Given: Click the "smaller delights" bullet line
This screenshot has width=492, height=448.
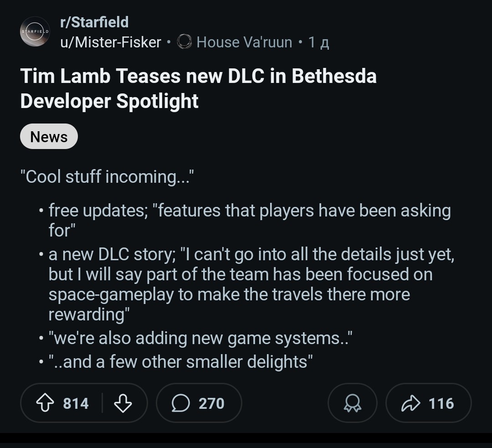Looking at the screenshot, I should coord(180,362).
